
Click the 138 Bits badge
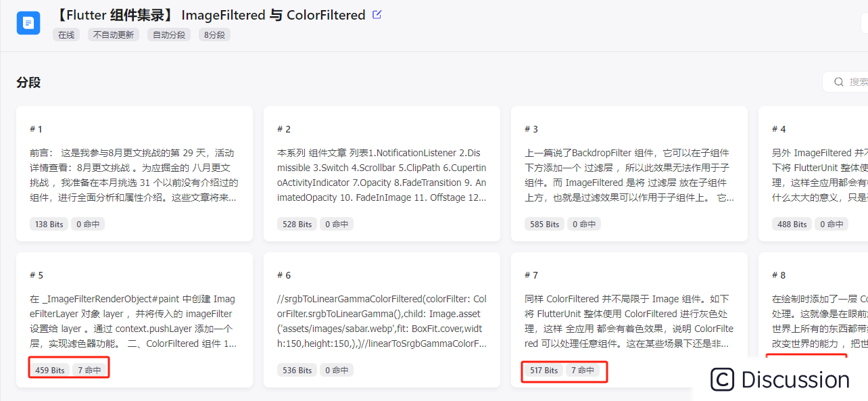pos(49,224)
